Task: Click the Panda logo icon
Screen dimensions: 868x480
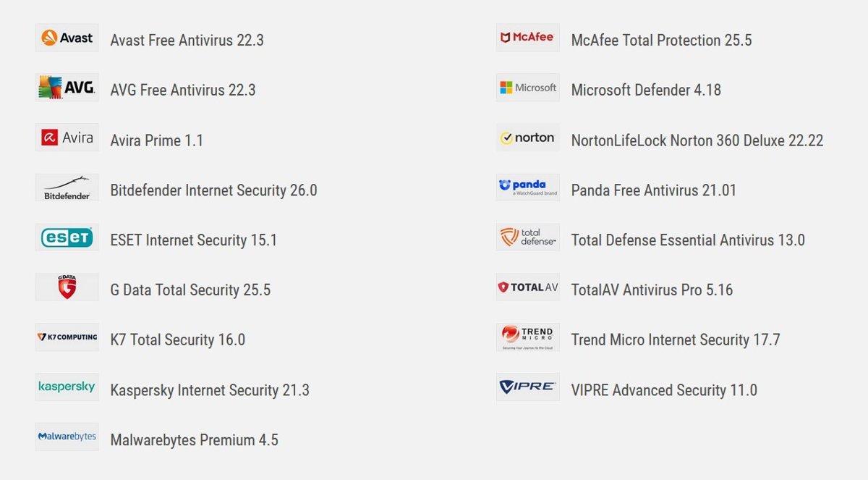Action: [528, 188]
